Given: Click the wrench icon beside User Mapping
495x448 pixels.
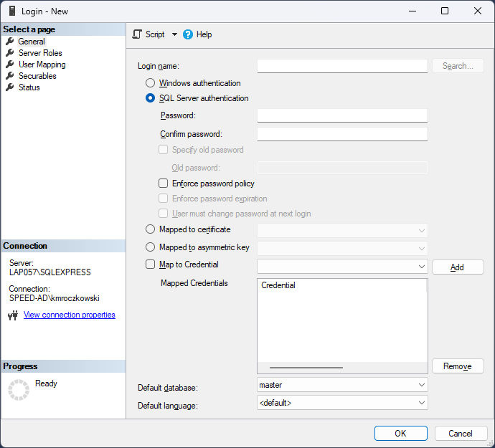Looking at the screenshot, I should pos(10,65).
